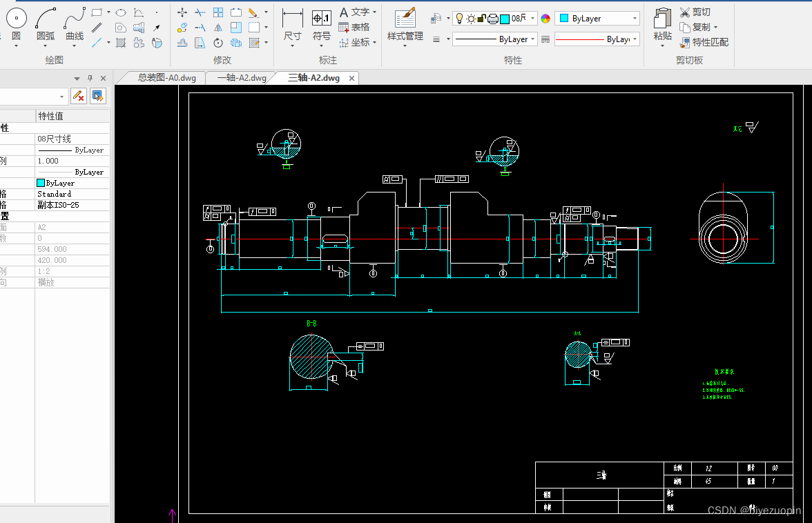Click the 尺寸 dimension tool
Viewport: 812px width, 523px height.
coord(293,26)
